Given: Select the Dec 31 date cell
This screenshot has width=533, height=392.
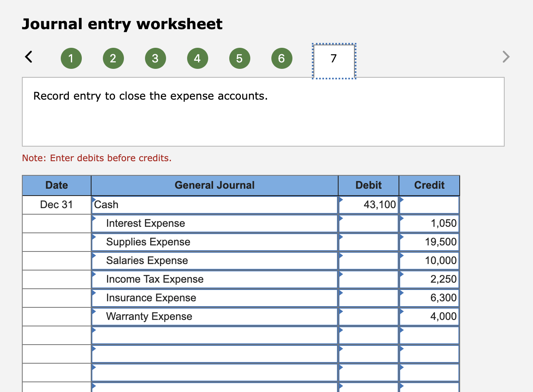Looking at the screenshot, I should tap(57, 205).
